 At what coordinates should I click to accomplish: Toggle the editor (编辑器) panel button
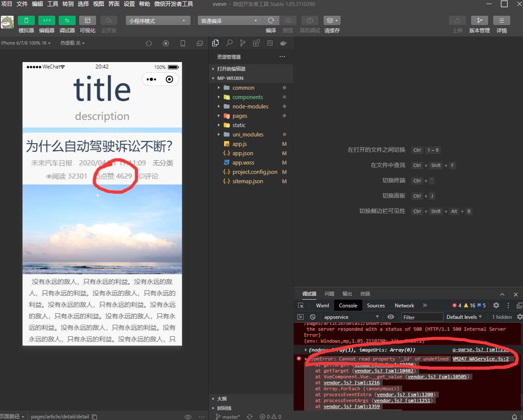(47, 20)
